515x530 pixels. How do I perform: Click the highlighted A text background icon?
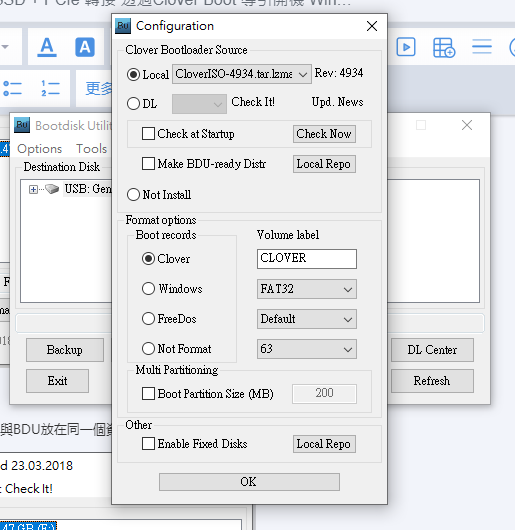pos(84,47)
